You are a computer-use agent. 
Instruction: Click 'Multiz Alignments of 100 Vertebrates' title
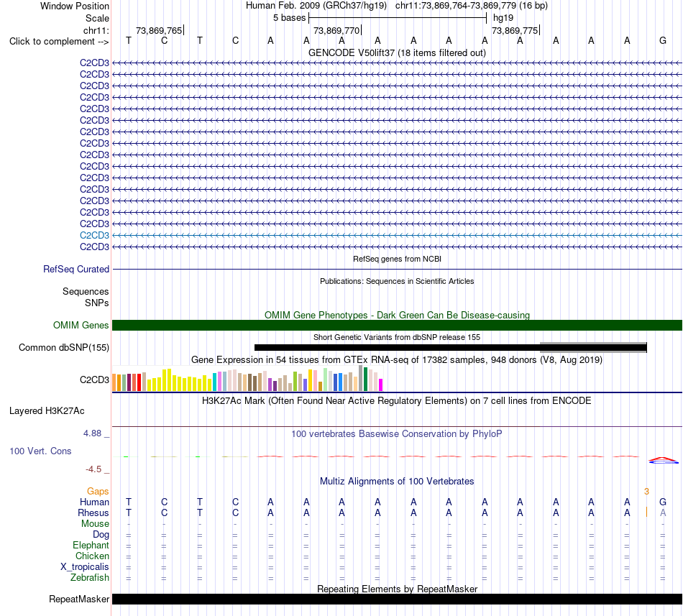click(x=397, y=481)
